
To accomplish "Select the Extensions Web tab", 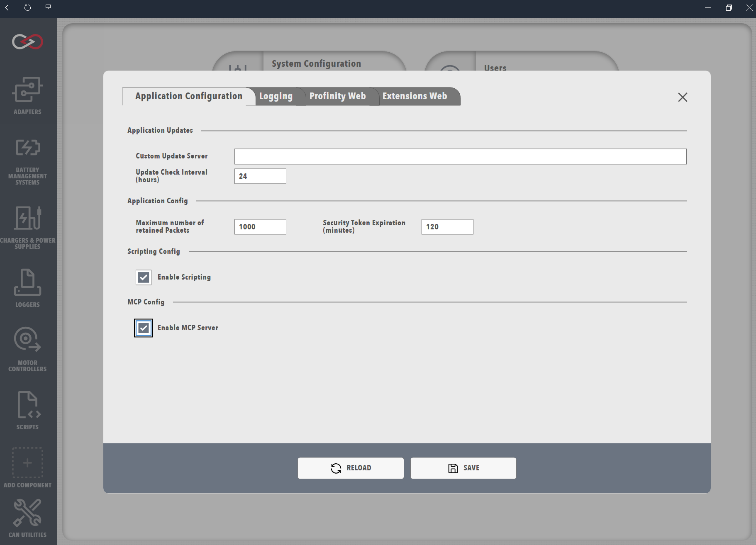I will [415, 96].
